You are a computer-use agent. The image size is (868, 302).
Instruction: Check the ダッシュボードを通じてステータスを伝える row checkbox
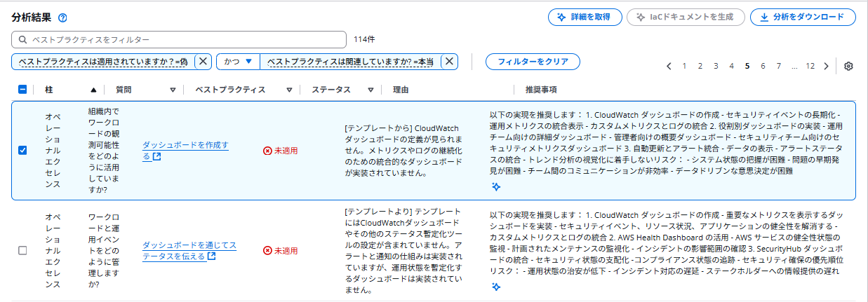22,250
